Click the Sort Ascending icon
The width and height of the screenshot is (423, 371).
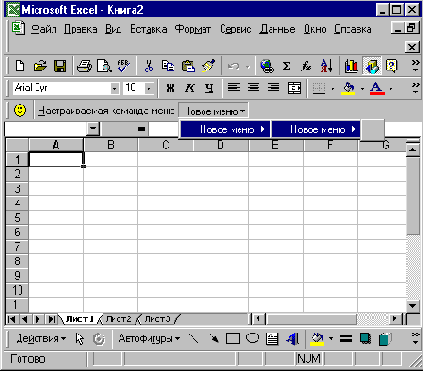coord(326,66)
